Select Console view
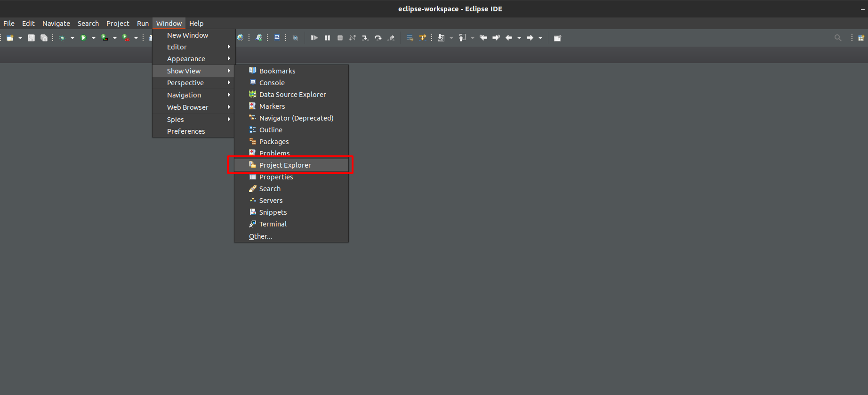 point(291,83)
